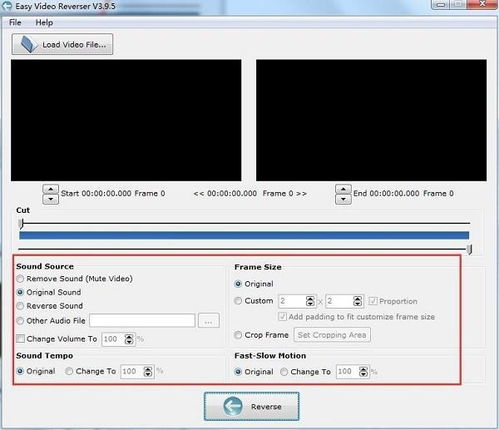Decrease Start frame with down arrow
This screenshot has height=430, width=499.
pos(51,199)
